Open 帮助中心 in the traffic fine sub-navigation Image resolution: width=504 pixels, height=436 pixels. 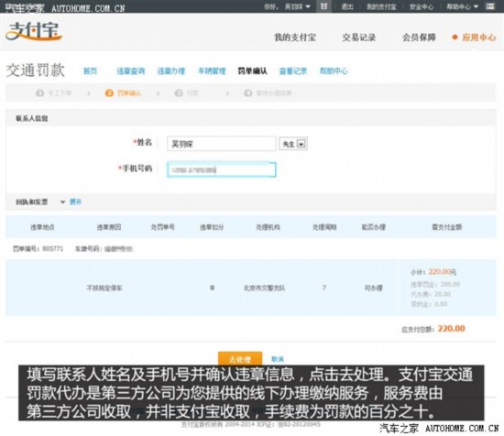click(x=334, y=71)
